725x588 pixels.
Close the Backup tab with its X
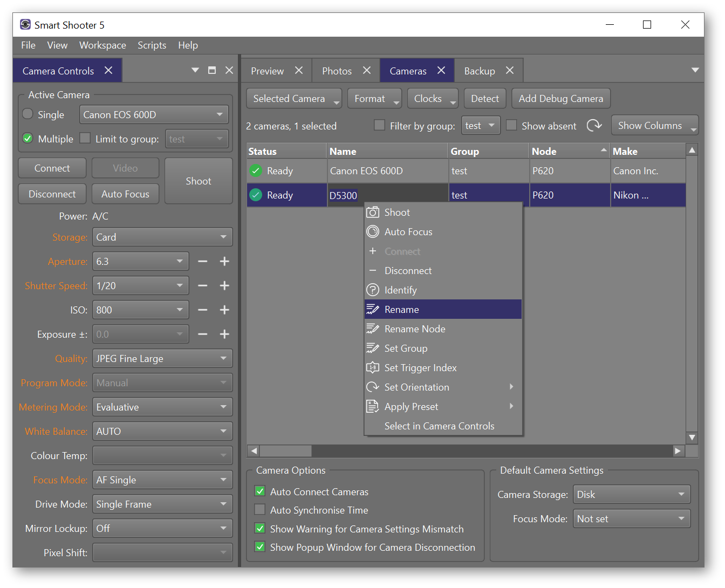click(x=510, y=71)
